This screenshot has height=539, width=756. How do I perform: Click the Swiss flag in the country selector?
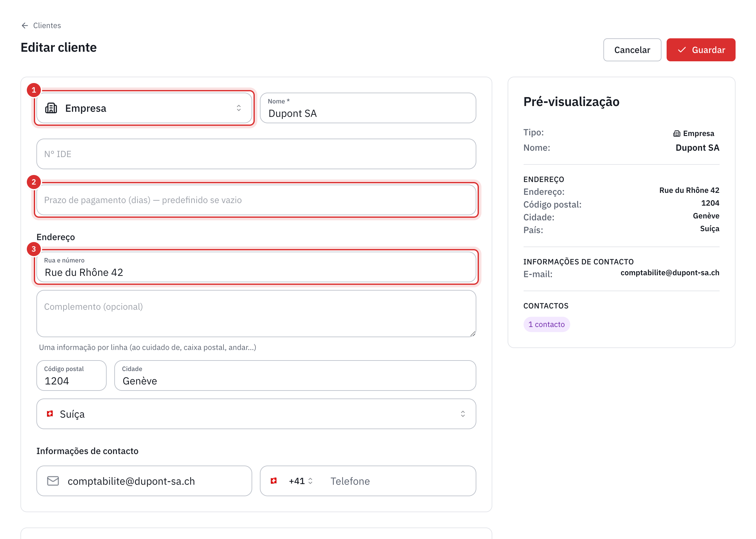[x=50, y=414]
